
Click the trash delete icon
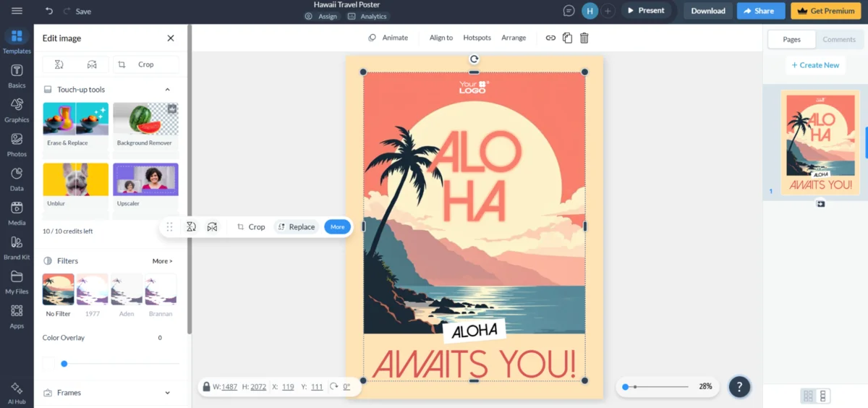[584, 38]
